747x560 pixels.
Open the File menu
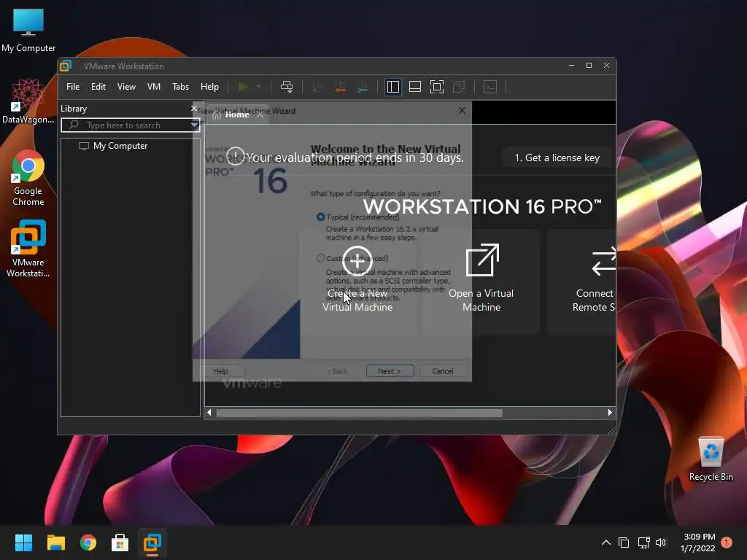tap(73, 87)
